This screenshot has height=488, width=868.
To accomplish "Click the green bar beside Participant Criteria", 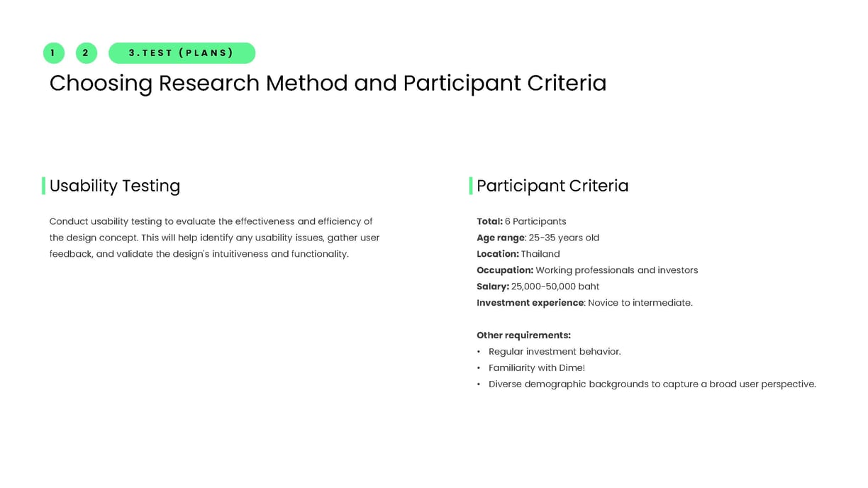I will click(471, 186).
